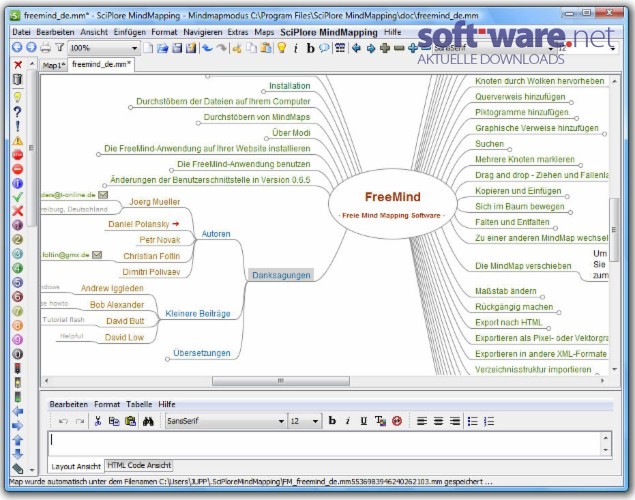
Task: Toggle bold in note editor toolbar
Action: [332, 421]
